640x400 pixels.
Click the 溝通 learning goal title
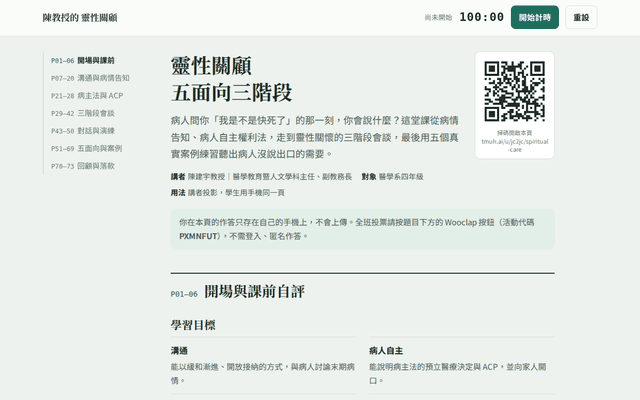tap(179, 351)
